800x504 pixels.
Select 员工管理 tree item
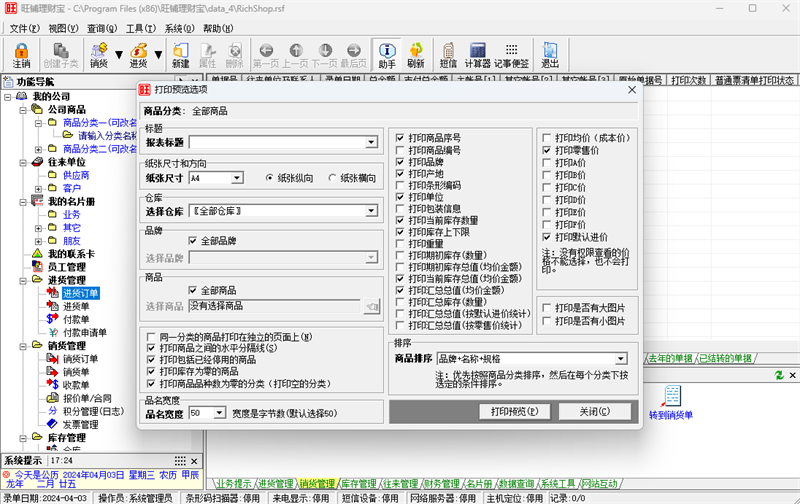[67, 267]
